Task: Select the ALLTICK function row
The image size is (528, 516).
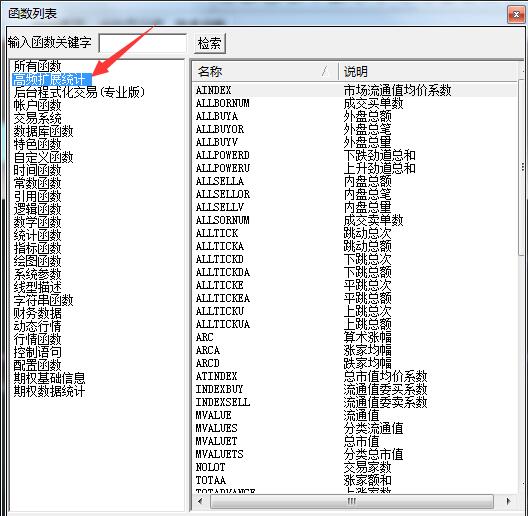Action: [355, 233]
